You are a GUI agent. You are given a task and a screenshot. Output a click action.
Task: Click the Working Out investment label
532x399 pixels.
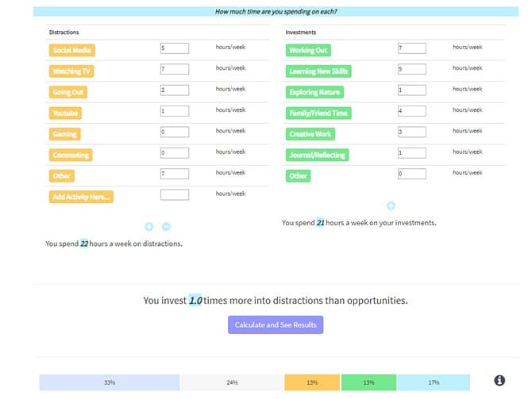309,50
